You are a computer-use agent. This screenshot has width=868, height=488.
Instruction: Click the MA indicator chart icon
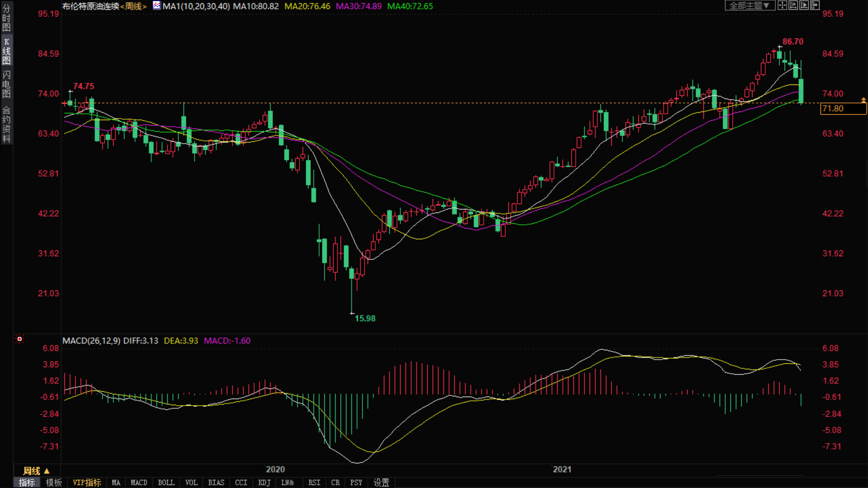(x=156, y=6)
